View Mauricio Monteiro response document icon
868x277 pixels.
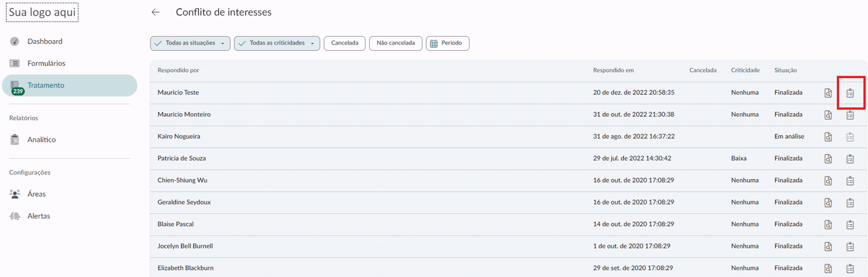click(828, 115)
